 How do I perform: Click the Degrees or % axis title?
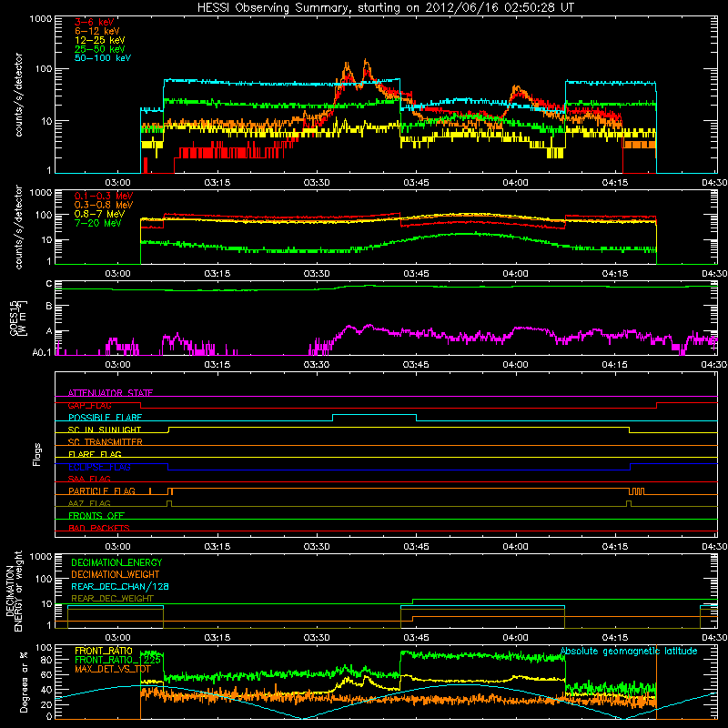tap(24, 682)
